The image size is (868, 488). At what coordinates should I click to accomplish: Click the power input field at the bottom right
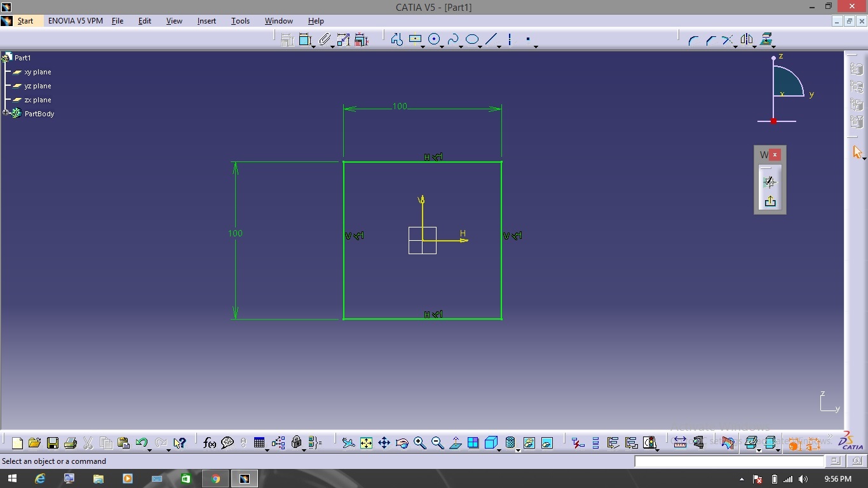point(729,461)
